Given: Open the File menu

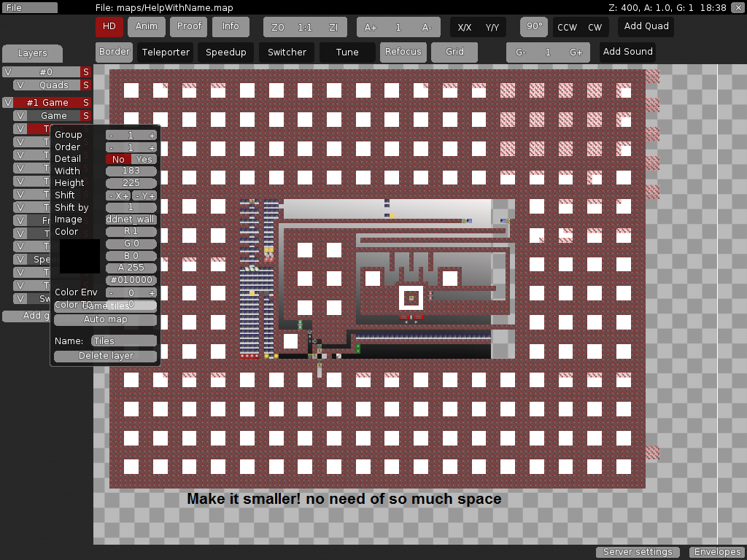Looking at the screenshot, I should [30, 7].
